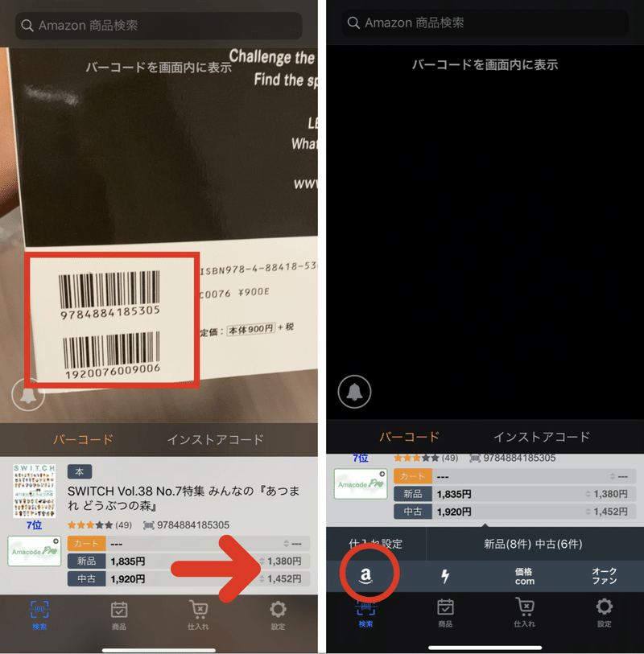Tap 検索 scan tab in left bottom bar
The height and width of the screenshot is (654, 644).
point(39,615)
